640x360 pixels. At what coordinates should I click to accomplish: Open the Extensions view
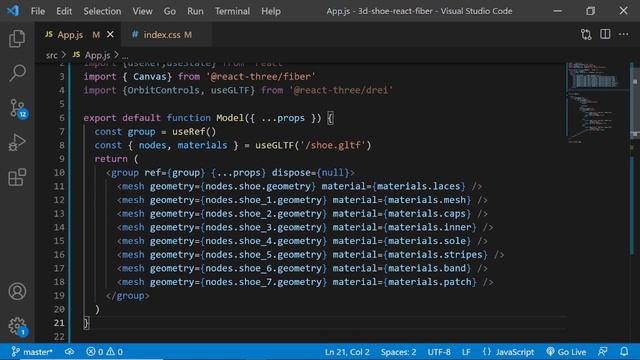[x=17, y=177]
